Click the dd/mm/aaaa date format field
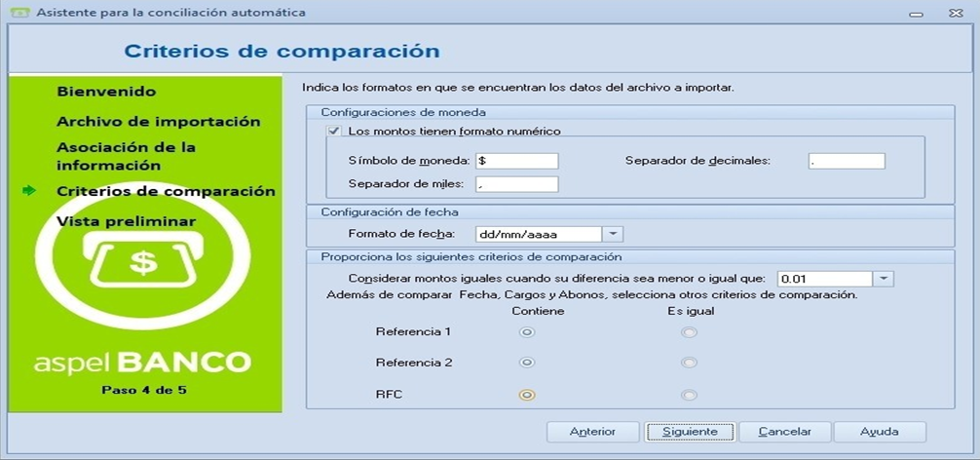Screen dimensions: 980x460 538,234
